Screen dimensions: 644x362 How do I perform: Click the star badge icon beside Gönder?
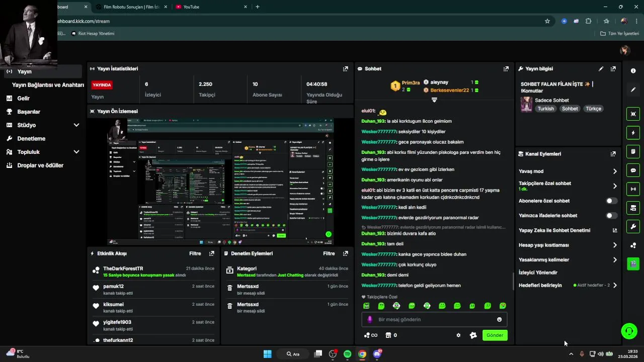click(x=473, y=335)
